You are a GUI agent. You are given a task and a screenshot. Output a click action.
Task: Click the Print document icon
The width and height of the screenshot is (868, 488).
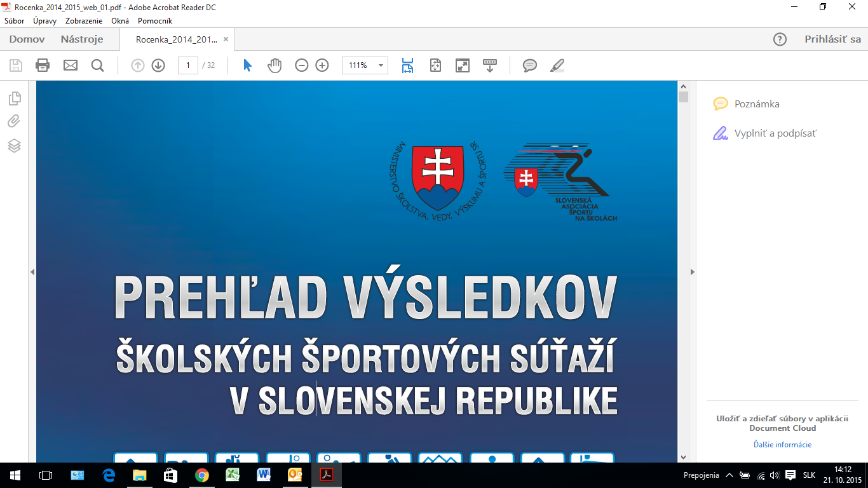tap(43, 65)
